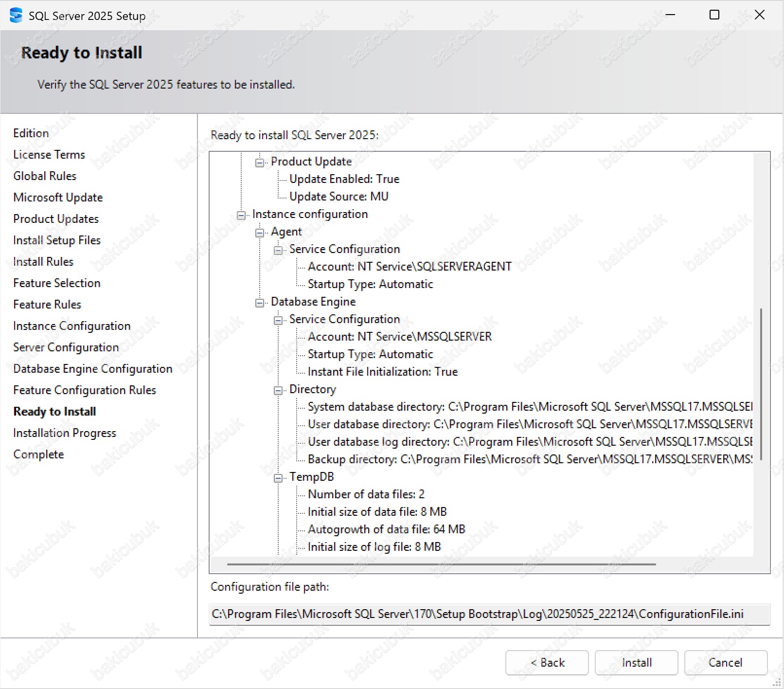Collapse the Agent tree node
Viewport: 784px width, 689px height.
tap(260, 233)
